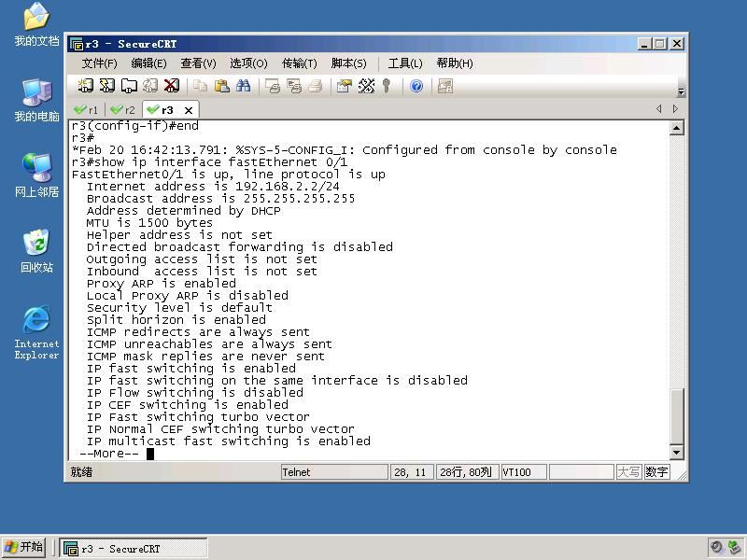Image resolution: width=747 pixels, height=560 pixels.
Task: Click the system tray volume icon
Action: coord(716,548)
